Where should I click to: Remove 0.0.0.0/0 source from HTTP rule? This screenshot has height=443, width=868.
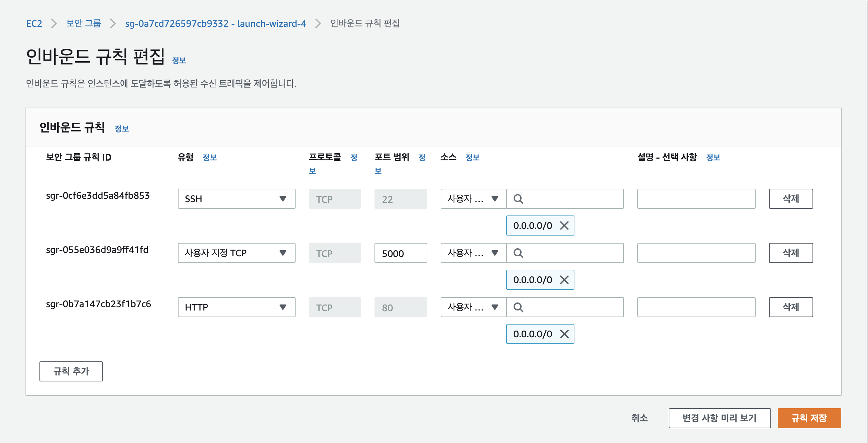pos(564,334)
